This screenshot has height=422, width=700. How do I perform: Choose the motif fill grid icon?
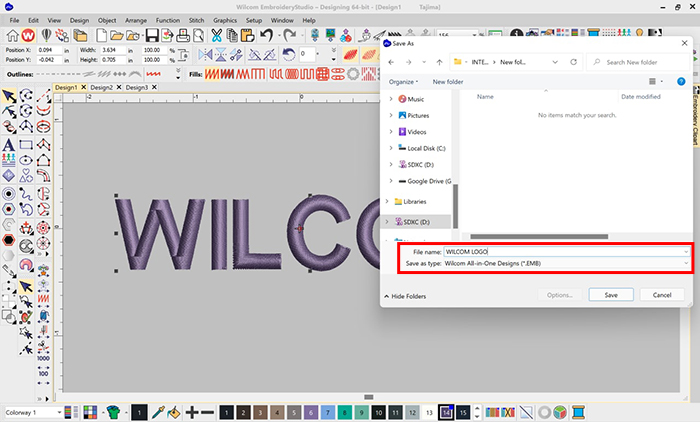(323, 74)
